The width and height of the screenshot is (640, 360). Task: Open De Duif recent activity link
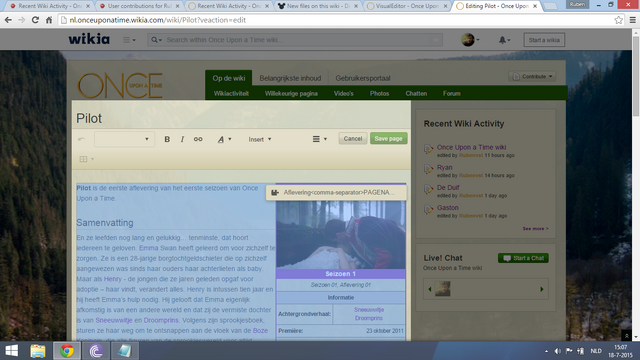point(448,187)
